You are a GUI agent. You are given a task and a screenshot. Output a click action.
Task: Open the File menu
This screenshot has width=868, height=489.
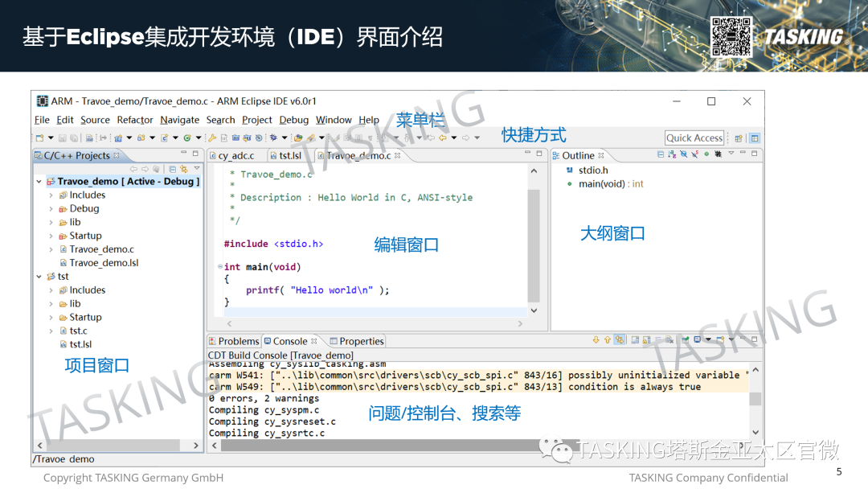[x=42, y=120]
